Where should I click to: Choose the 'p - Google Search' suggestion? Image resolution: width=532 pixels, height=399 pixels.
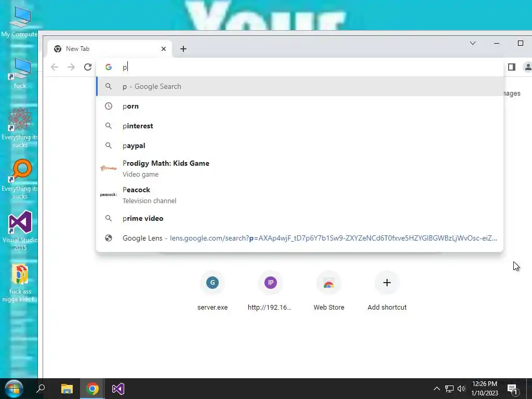pos(300,87)
